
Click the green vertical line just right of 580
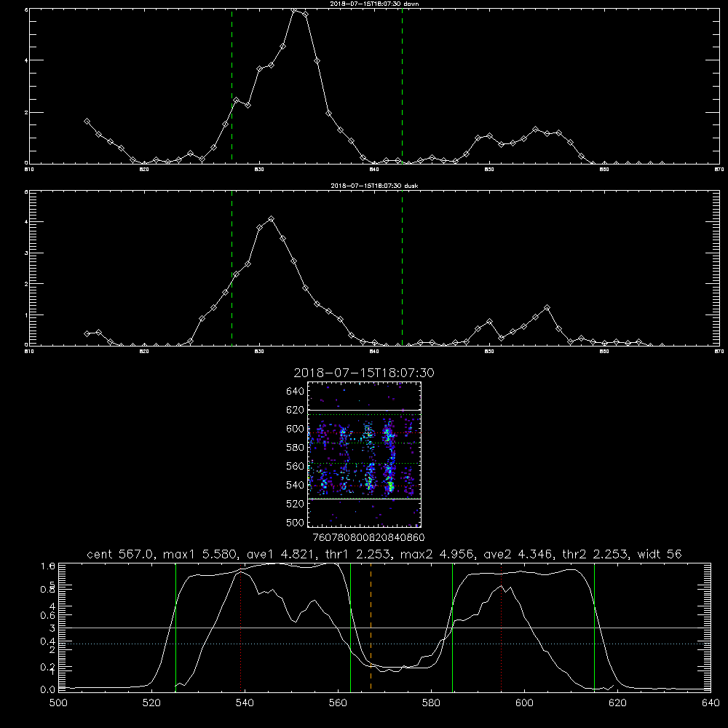click(x=453, y=627)
